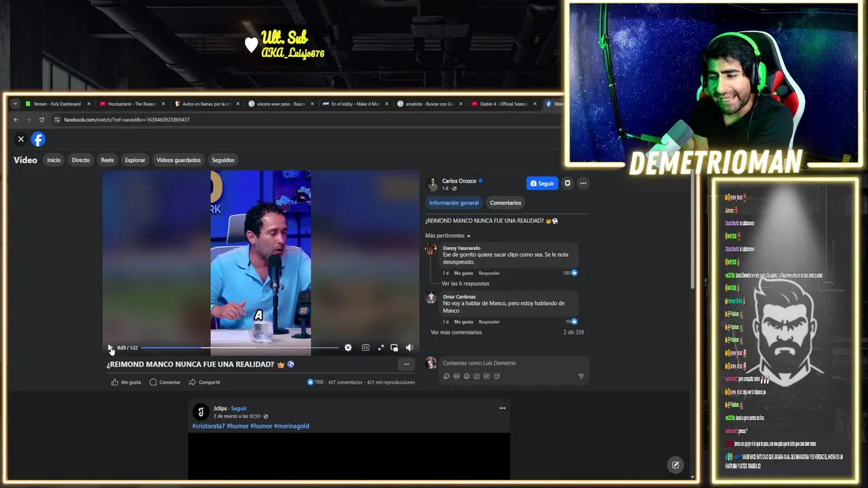The image size is (868, 488).
Task: Open video settings gear
Action: (348, 348)
